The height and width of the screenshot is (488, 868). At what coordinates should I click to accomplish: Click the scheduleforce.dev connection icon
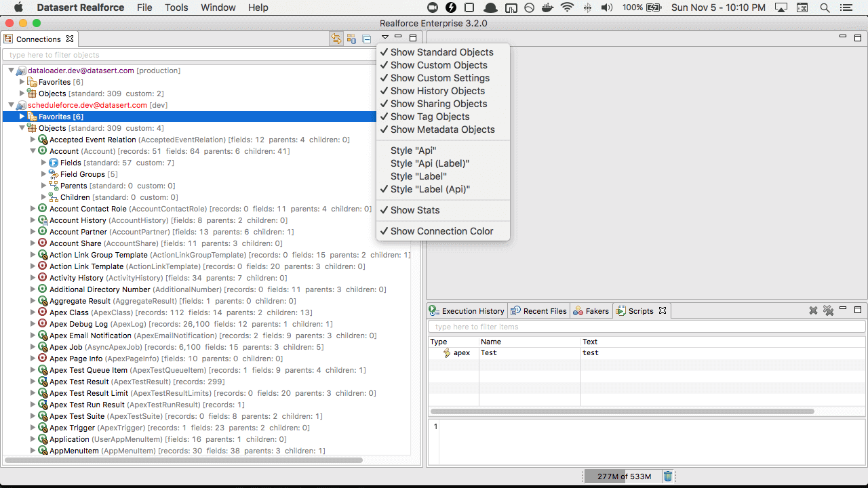coord(21,105)
